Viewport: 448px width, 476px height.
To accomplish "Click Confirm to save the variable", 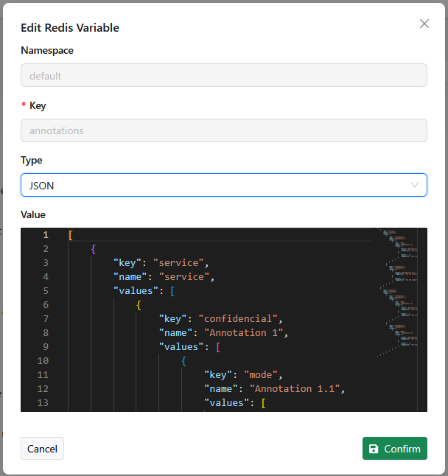I will [395, 449].
